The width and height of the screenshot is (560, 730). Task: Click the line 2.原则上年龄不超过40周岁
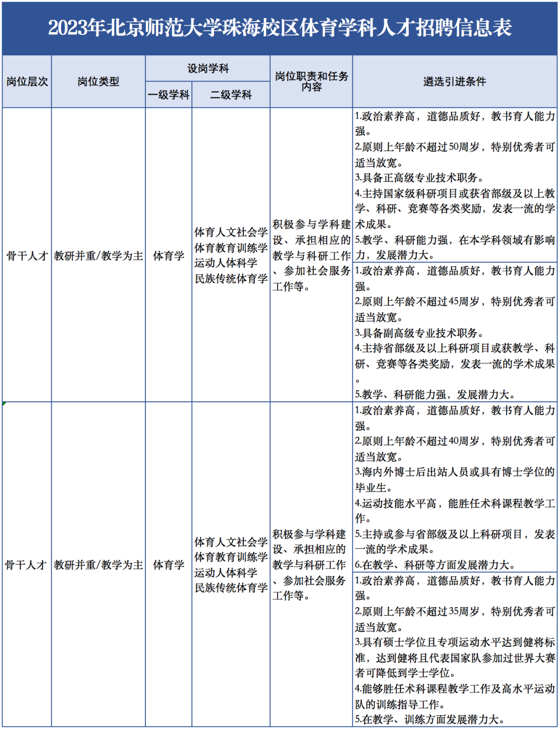click(x=455, y=441)
